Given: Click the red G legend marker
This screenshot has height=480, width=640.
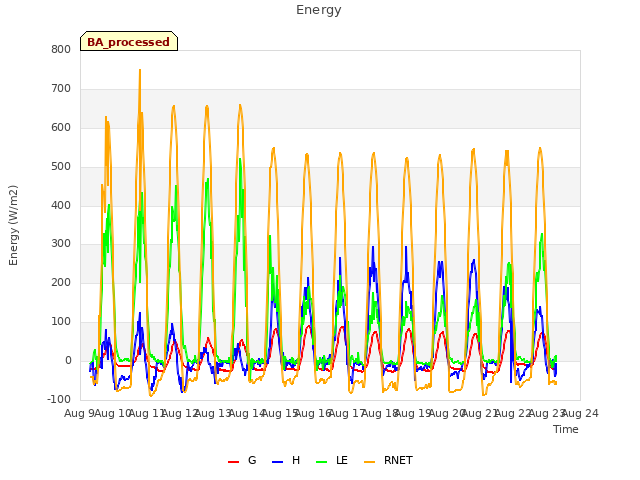Looking at the screenshot, I should pos(233,462).
